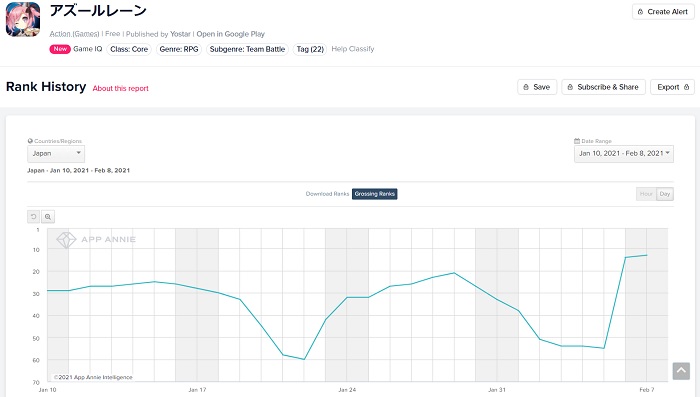Open the Japan country dropdown
The width and height of the screenshot is (700, 397).
pos(56,154)
